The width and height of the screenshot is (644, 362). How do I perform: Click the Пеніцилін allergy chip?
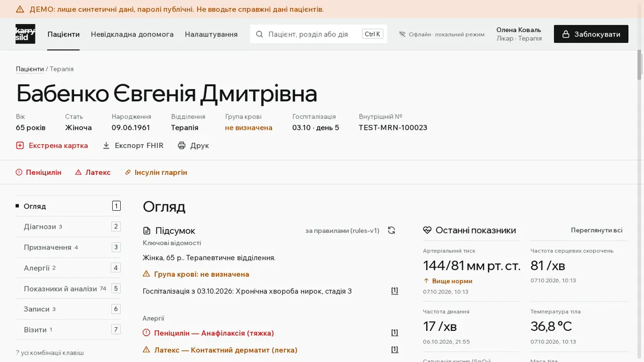(39, 172)
